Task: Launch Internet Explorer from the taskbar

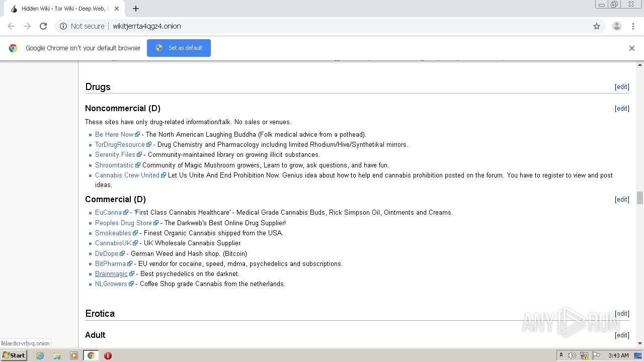Action: click(x=40, y=355)
